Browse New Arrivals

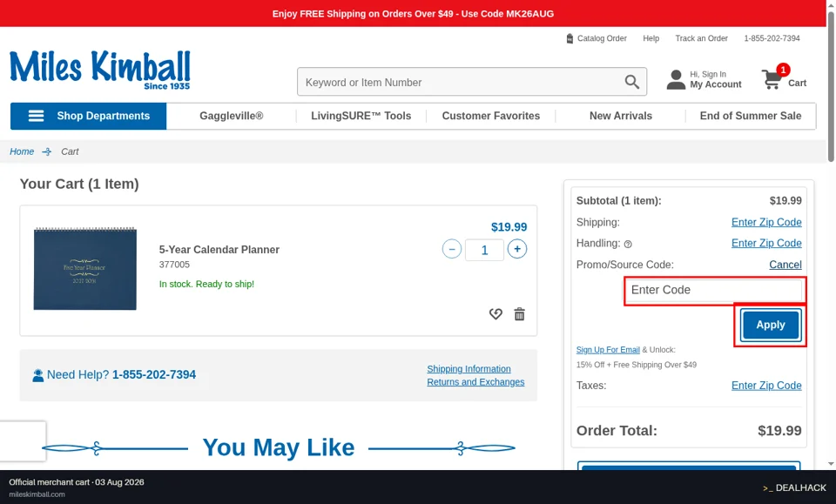click(x=621, y=116)
